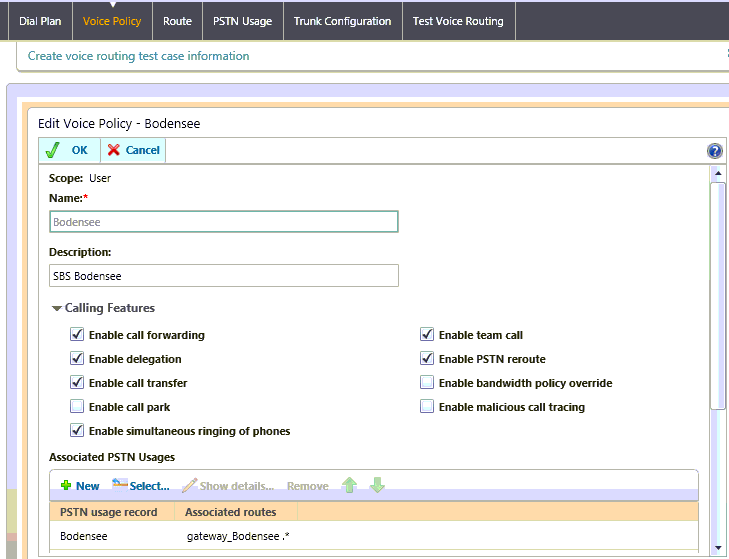Click the Cancel button label

pyautogui.click(x=142, y=150)
